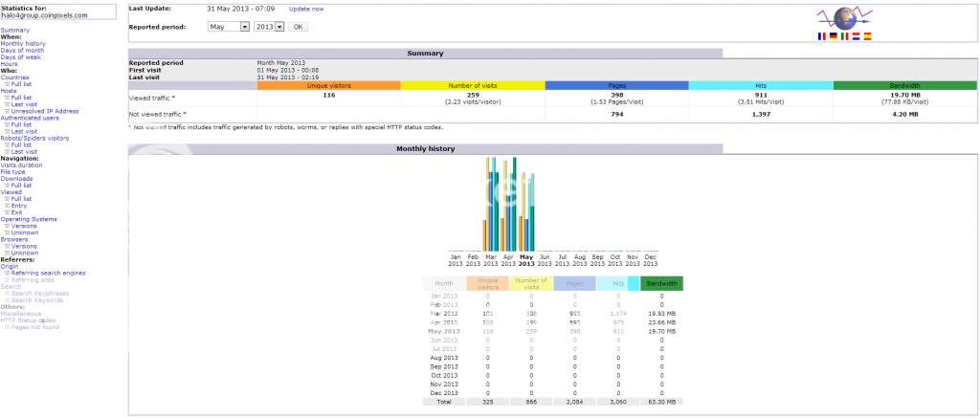Go to the Summary link in sidebar
980x418 pixels.
pyautogui.click(x=14, y=30)
